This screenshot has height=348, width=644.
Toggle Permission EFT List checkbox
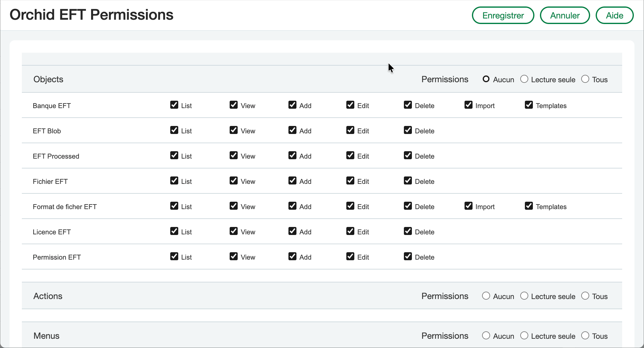[x=174, y=257]
